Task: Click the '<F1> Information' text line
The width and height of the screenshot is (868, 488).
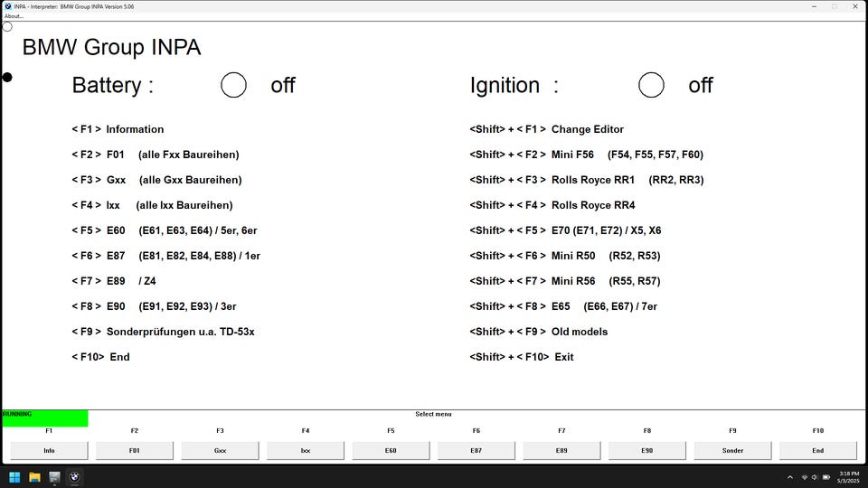Action: coord(118,129)
